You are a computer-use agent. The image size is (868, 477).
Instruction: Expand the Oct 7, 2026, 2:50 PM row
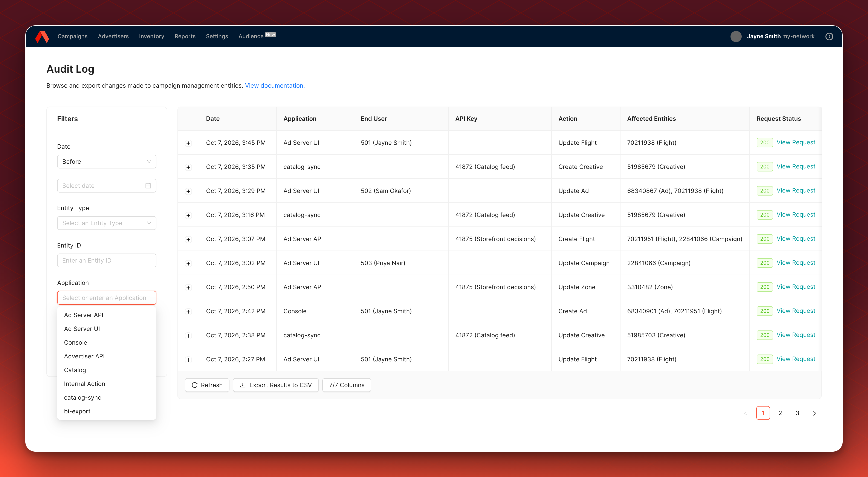[188, 287]
